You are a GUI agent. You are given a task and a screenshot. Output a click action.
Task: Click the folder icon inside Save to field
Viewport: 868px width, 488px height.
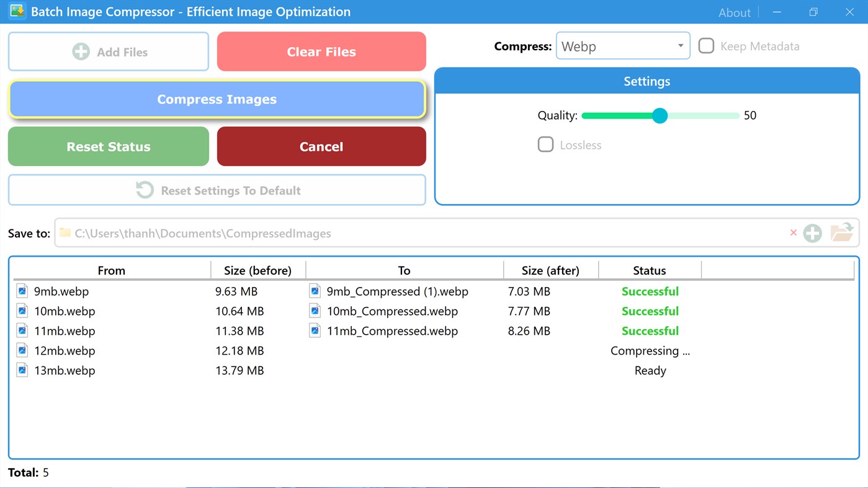click(x=65, y=233)
